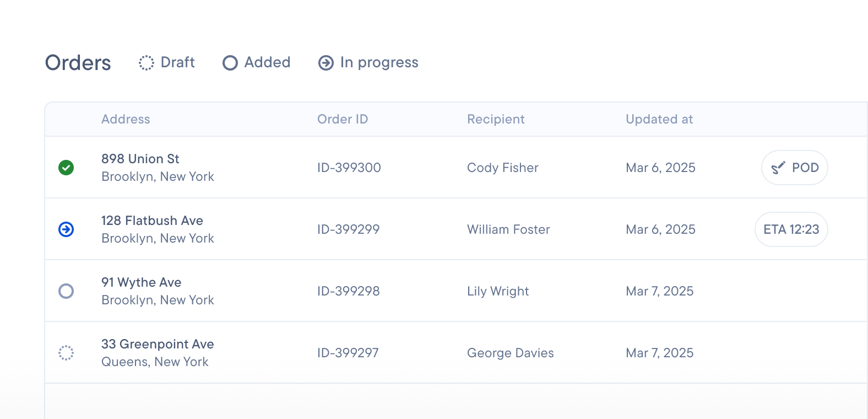
Task: Select the in-progress arrow icon beside 128 Flatbush Ave
Action: [66, 230]
